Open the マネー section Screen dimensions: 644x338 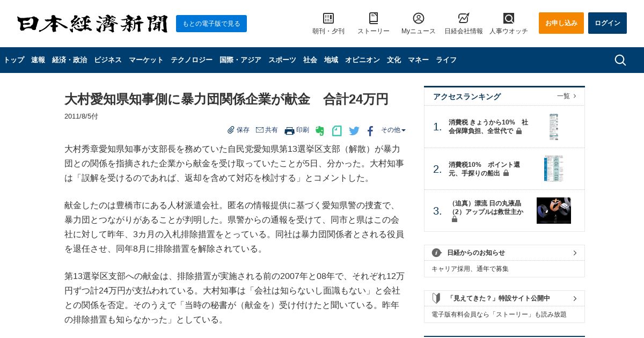(x=418, y=60)
